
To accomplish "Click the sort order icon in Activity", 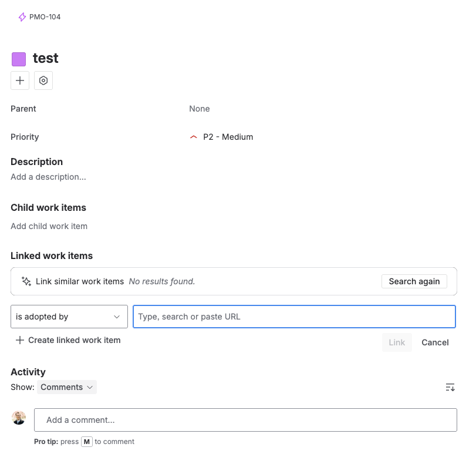I will tap(450, 387).
